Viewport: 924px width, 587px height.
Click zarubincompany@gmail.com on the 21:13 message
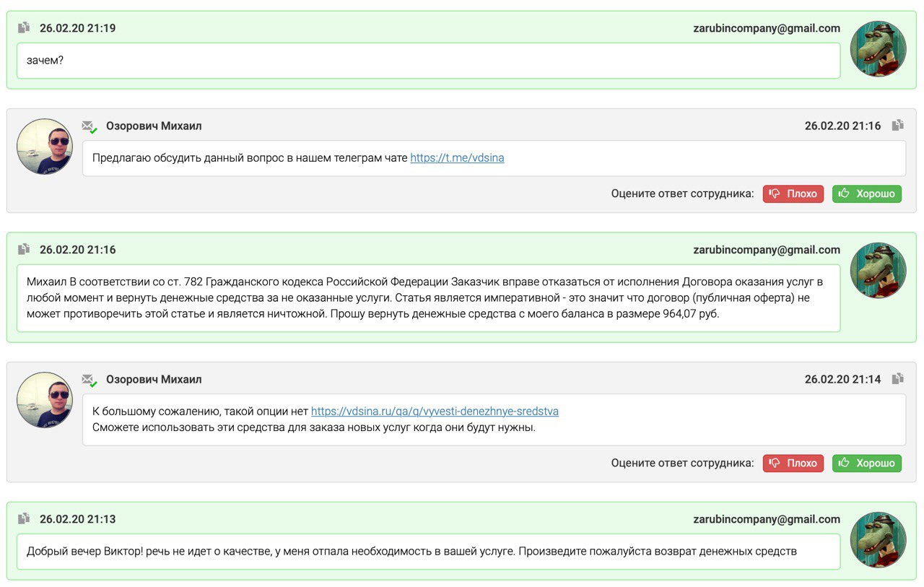[x=767, y=519]
